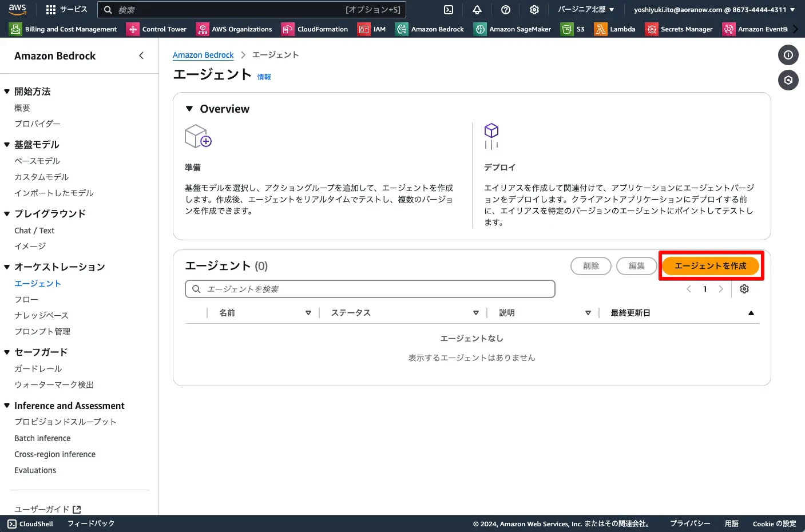The image size is (805, 532).
Task: Open the Control Tower shortcut
Action: tap(157, 29)
